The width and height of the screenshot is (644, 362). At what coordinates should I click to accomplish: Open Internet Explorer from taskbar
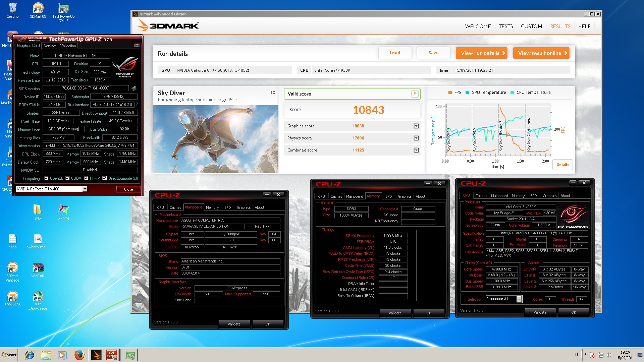click(x=30, y=355)
